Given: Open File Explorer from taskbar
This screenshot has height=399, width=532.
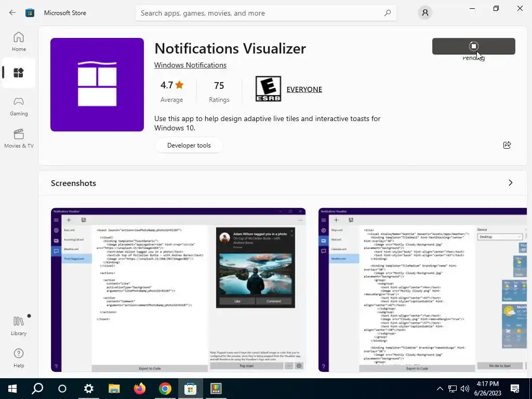Looking at the screenshot, I should tap(114, 389).
